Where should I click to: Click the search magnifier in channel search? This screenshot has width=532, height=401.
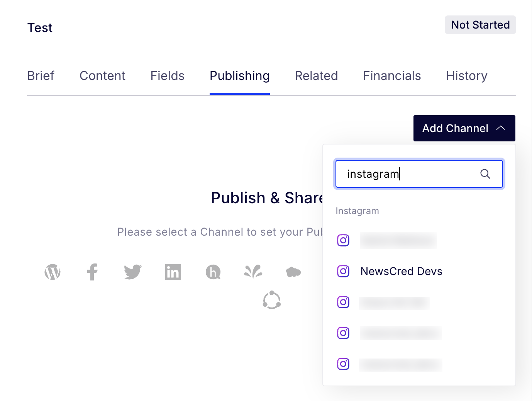pyautogui.click(x=485, y=174)
